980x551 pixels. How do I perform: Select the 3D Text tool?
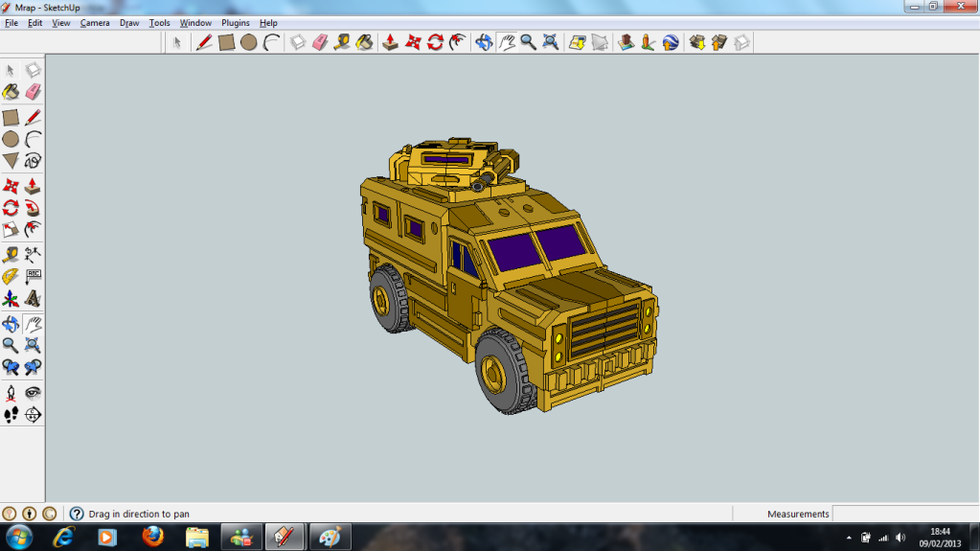[33, 298]
